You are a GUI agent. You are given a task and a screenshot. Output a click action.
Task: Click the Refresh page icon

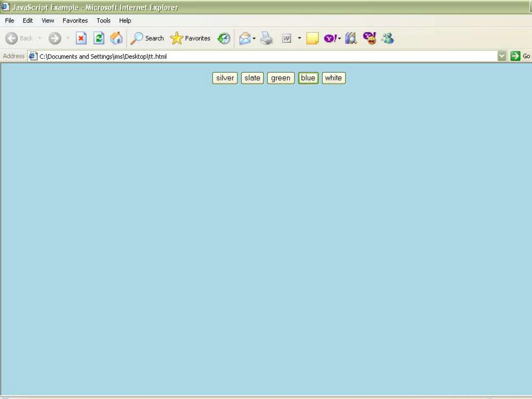coord(99,38)
